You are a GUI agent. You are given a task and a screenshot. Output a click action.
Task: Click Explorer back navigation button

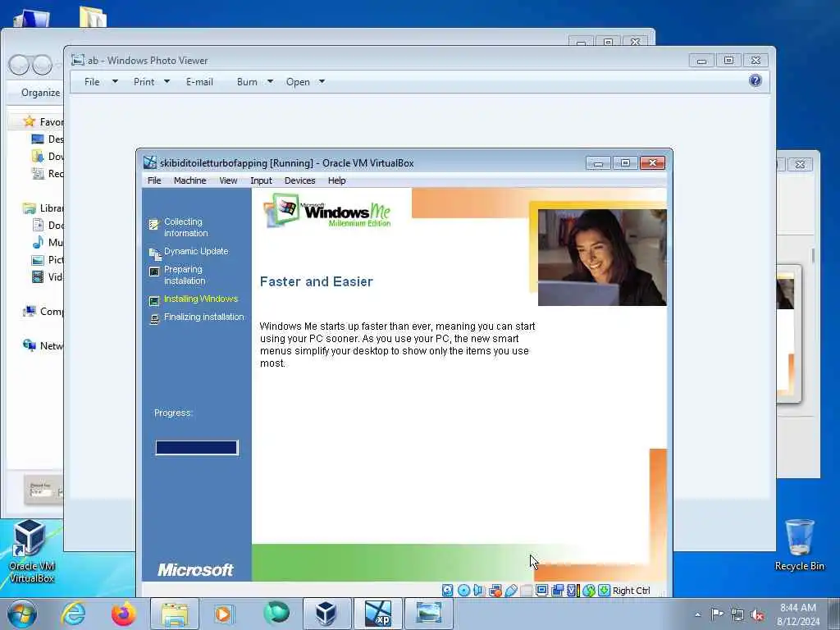(x=18, y=66)
